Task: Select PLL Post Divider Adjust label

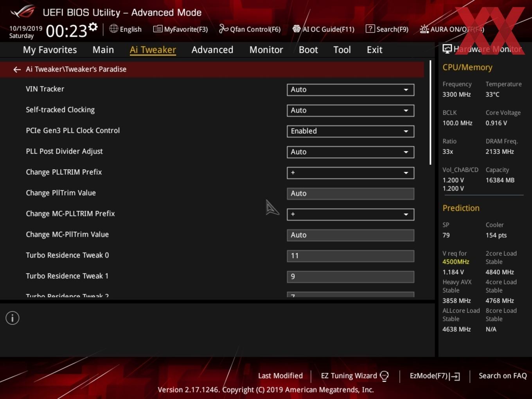Action: pos(64,151)
